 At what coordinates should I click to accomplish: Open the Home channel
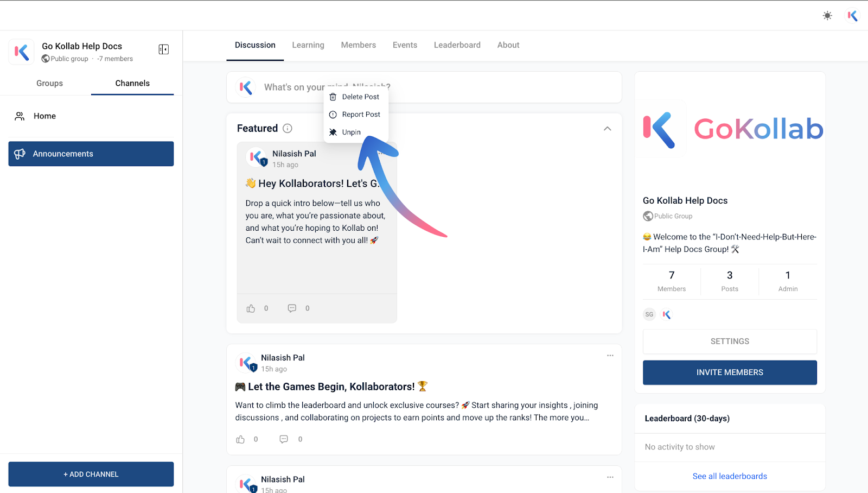91,116
